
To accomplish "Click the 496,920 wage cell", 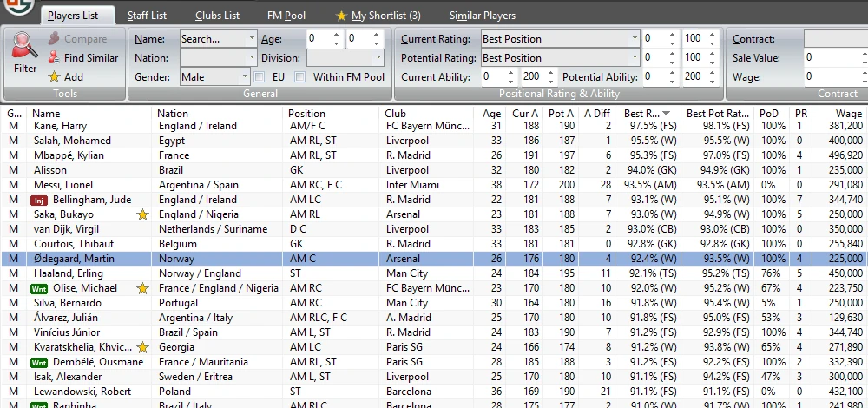I will (841, 155).
